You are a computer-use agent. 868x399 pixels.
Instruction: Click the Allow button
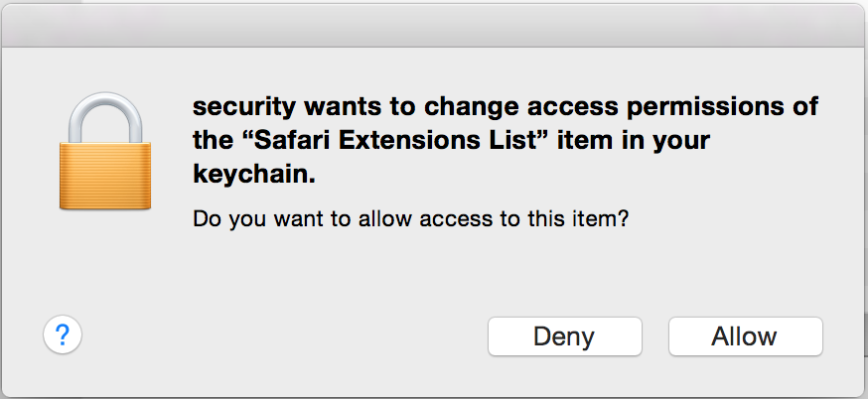point(745,335)
